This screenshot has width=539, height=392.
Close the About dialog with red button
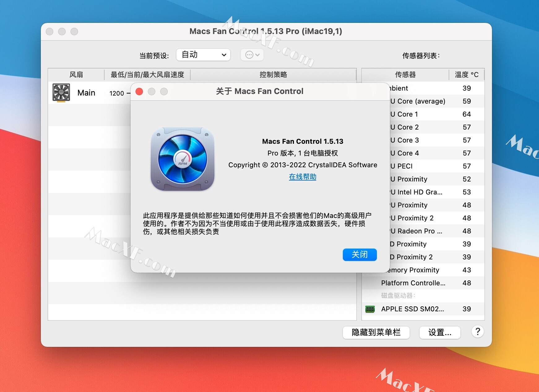(139, 92)
